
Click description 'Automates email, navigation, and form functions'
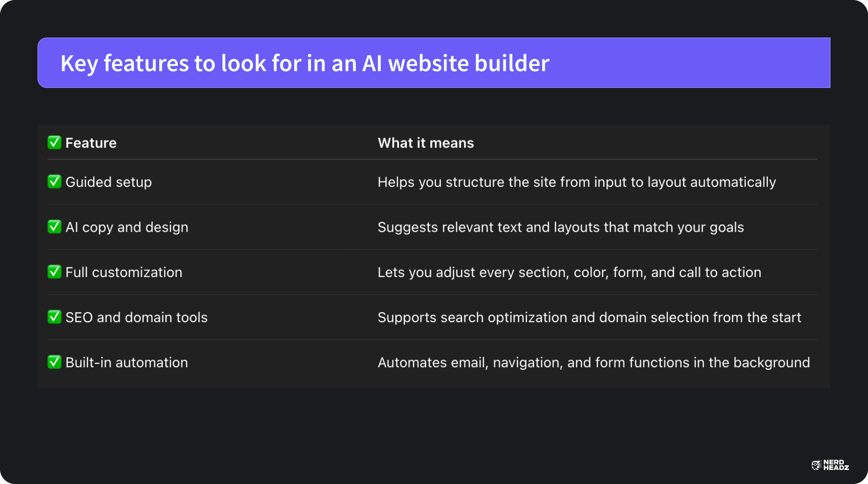(x=593, y=362)
